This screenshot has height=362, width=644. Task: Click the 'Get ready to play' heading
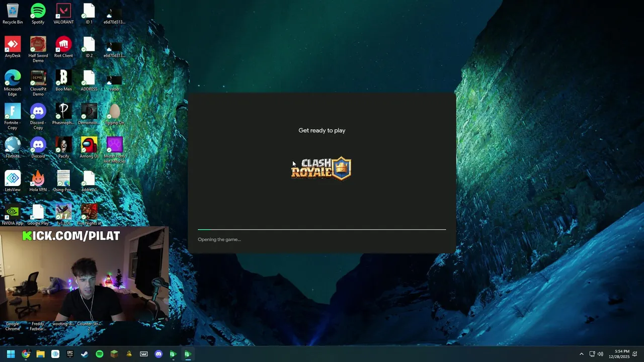point(322,130)
